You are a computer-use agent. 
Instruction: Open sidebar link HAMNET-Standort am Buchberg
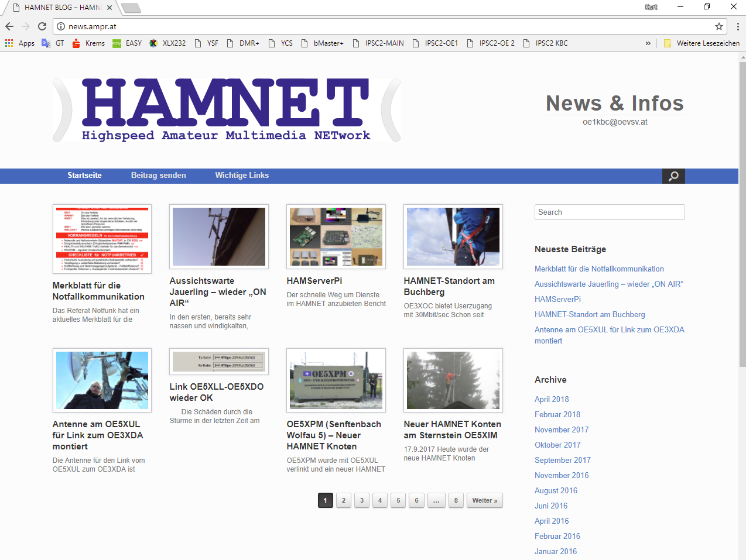(x=590, y=315)
